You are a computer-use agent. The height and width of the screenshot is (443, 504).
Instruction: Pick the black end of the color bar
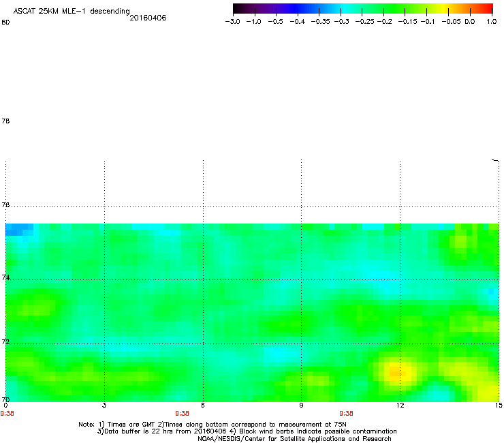[x=236, y=8]
